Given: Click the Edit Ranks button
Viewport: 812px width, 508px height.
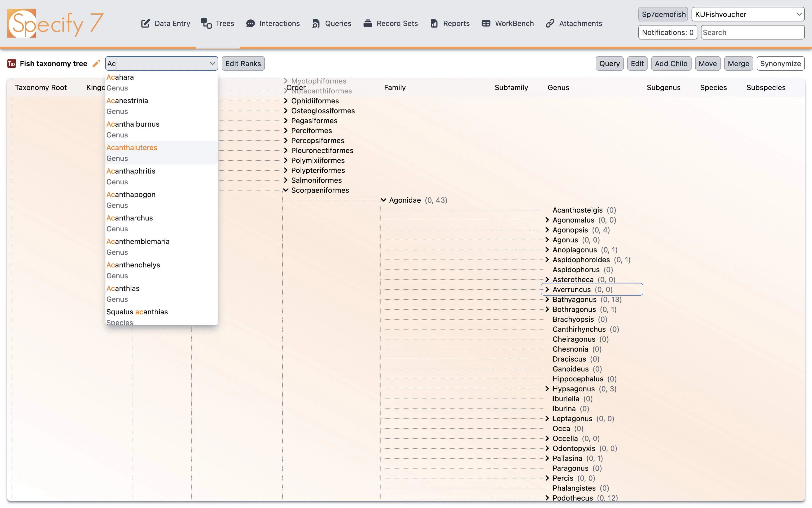Looking at the screenshot, I should pyautogui.click(x=243, y=63).
